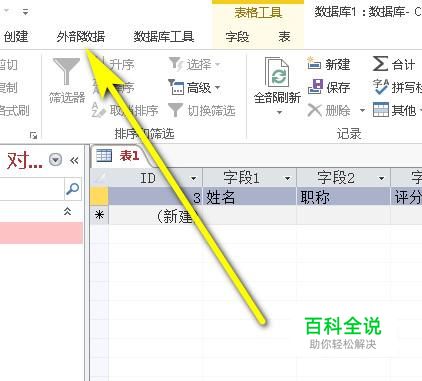The image size is (422, 381).
Task: Click the navigation pane search magnifier icon
Action: tap(72, 189)
